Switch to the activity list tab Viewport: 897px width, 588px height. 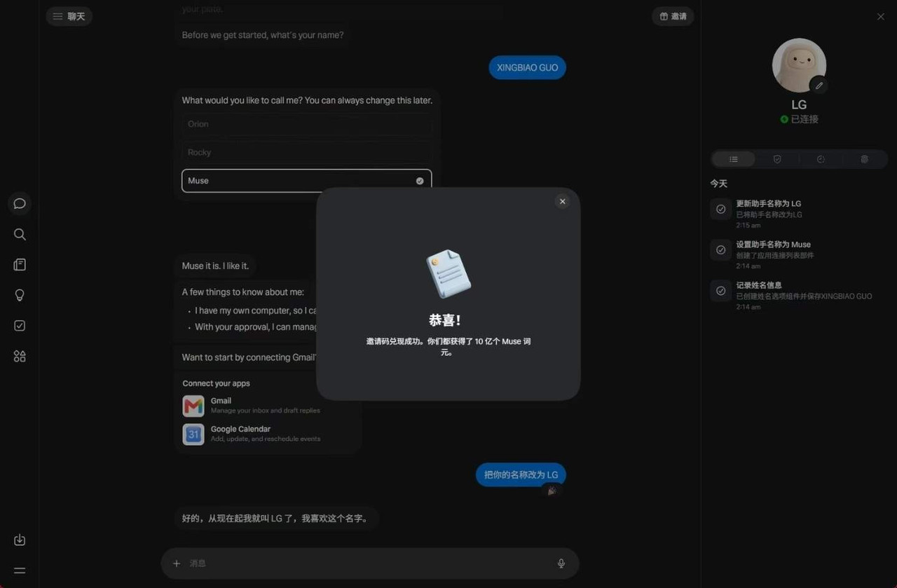coord(734,159)
